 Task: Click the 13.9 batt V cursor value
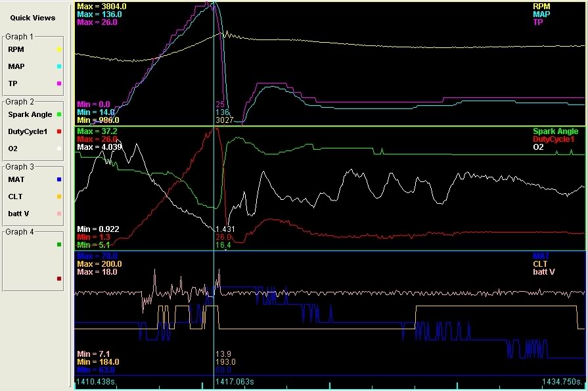click(223, 354)
